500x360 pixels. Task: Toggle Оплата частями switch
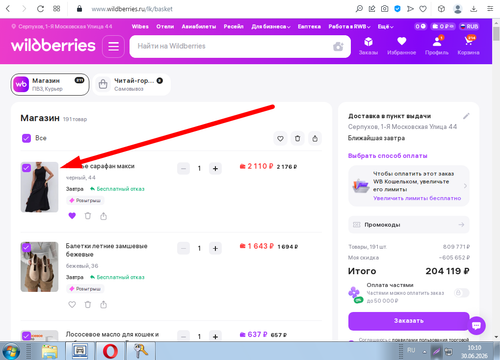(461, 293)
